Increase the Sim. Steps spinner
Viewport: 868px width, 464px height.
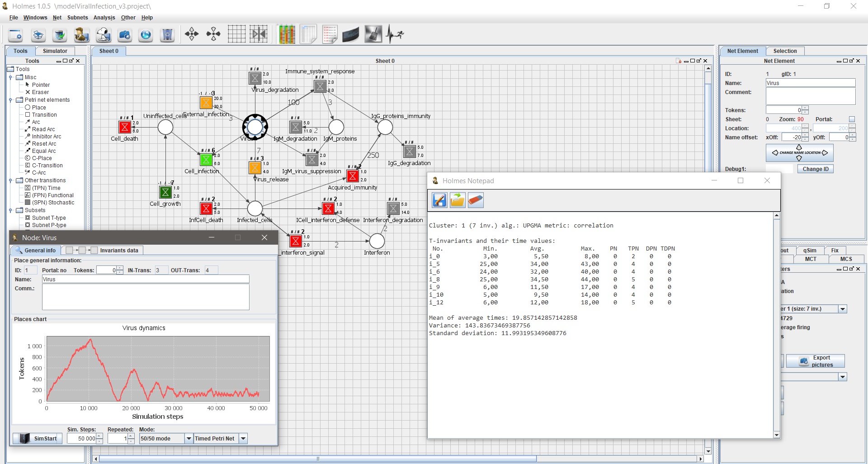coord(99,436)
